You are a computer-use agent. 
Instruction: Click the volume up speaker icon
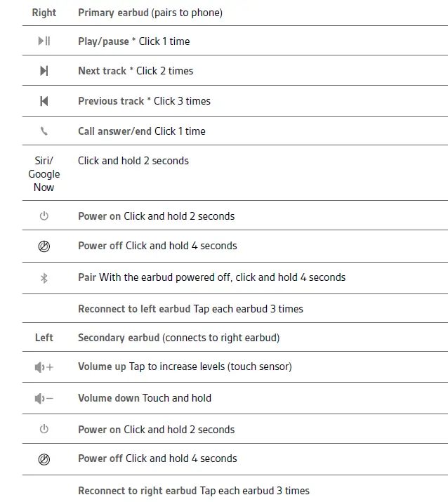[44, 367]
